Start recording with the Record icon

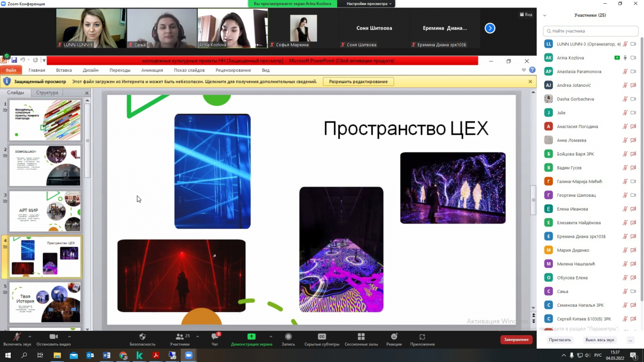tap(288, 336)
